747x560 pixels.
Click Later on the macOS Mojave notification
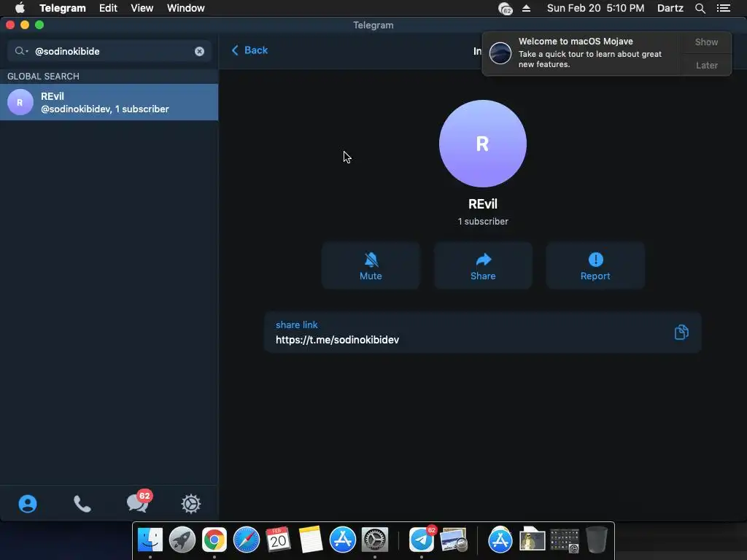[x=706, y=65]
